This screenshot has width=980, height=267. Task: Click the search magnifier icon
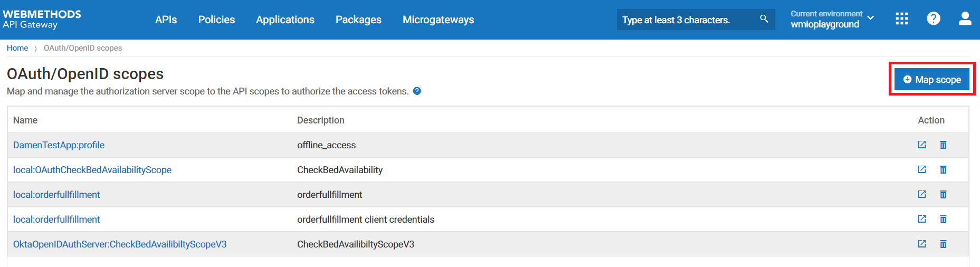(764, 19)
